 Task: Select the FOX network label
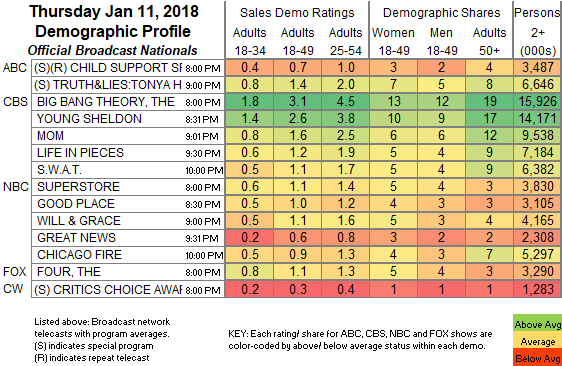click(x=15, y=272)
